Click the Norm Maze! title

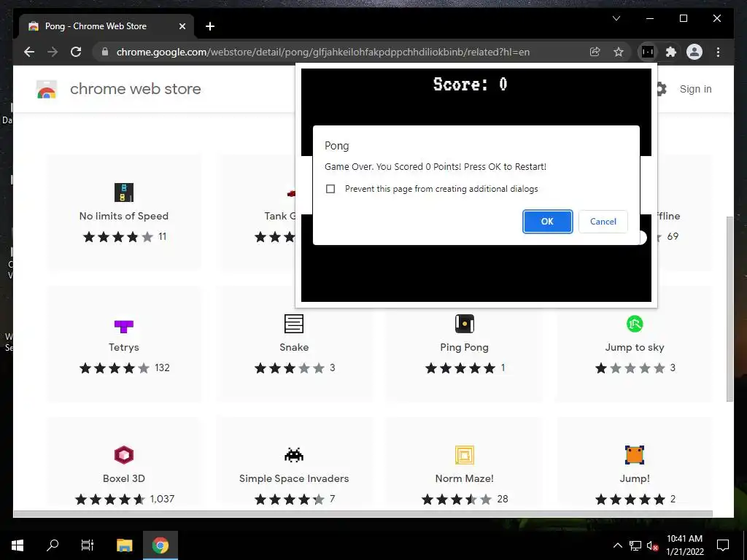click(x=465, y=478)
